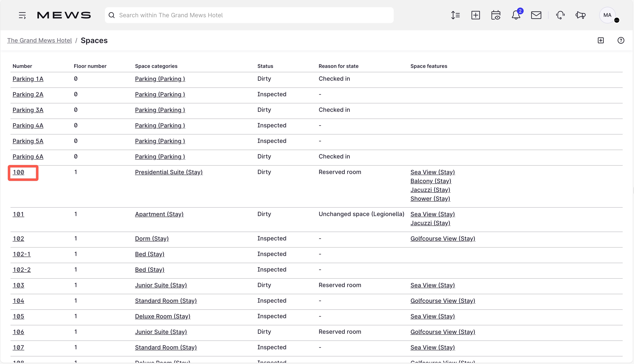Open space number 100
Screen dimensions: 634x364
[18, 172]
